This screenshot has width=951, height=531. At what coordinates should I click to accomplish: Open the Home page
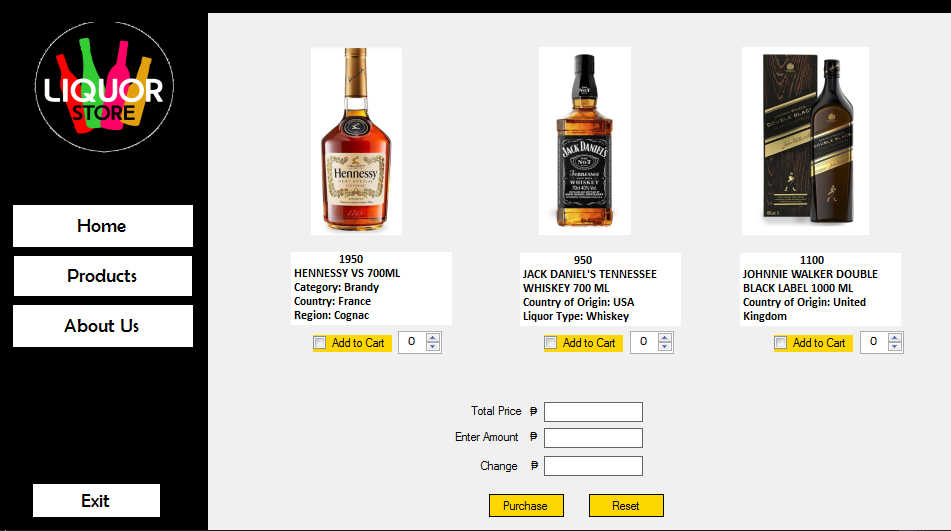coord(102,226)
